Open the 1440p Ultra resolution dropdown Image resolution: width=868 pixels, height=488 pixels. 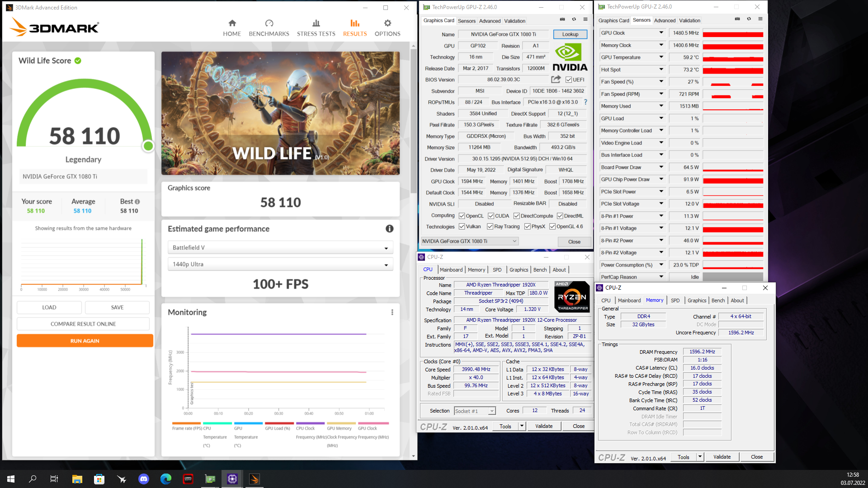[x=280, y=264]
